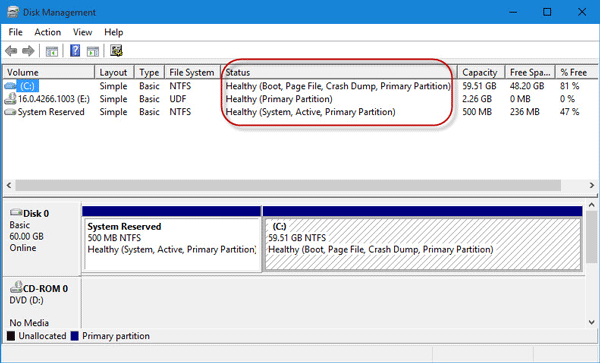The image size is (600, 363).
Task: Click the black Unallocated legend swatch
Action: pyautogui.click(x=11, y=336)
